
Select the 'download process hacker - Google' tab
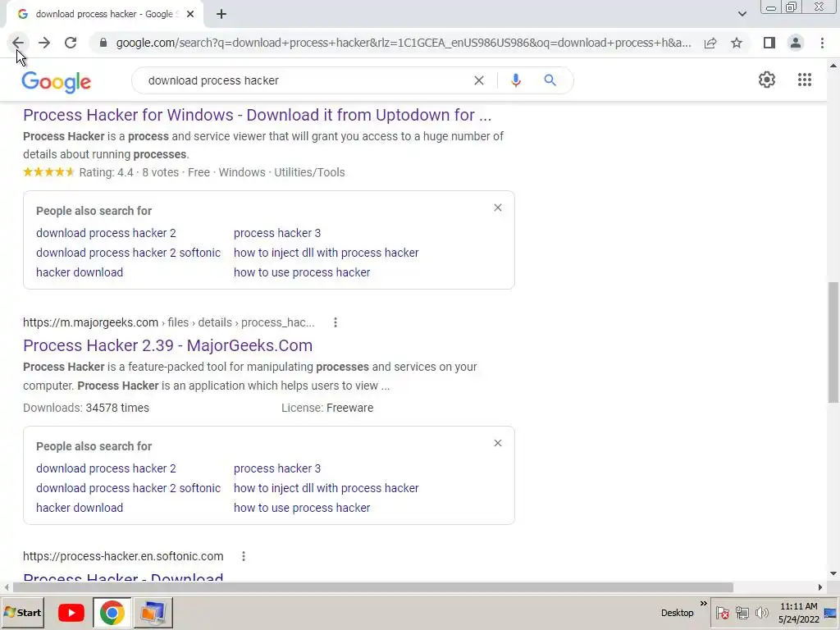pyautogui.click(x=104, y=14)
